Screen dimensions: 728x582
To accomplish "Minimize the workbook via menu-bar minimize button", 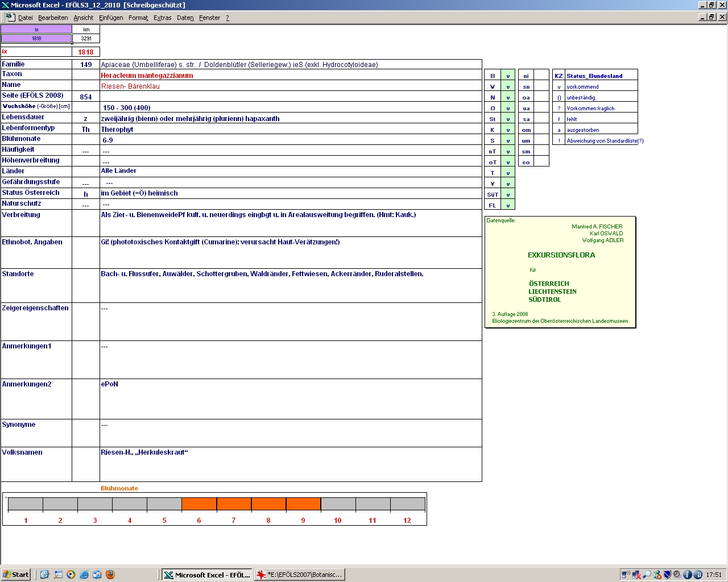I will pos(702,17).
